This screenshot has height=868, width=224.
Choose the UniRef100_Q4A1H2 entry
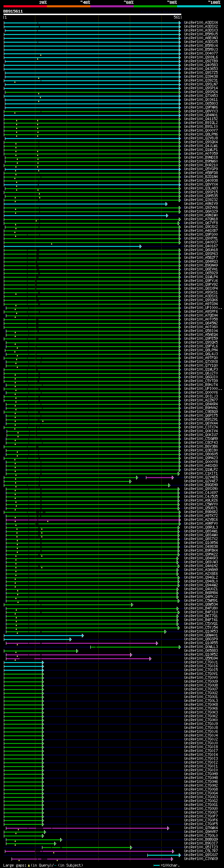(x=201, y=566)
